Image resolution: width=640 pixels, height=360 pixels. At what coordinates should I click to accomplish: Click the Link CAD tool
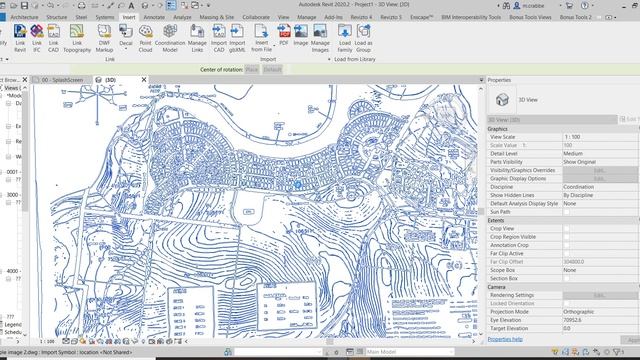tap(53, 38)
